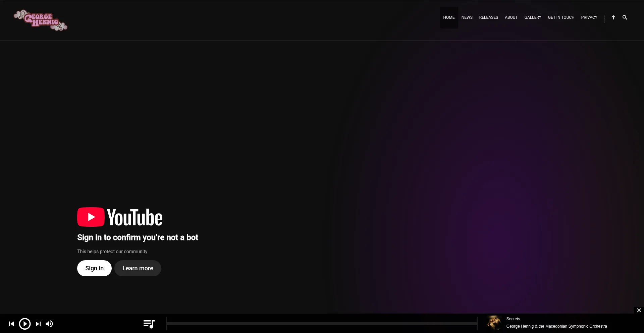Open the RELEASES menu item
Screen dimensions: 644x333
click(488, 17)
